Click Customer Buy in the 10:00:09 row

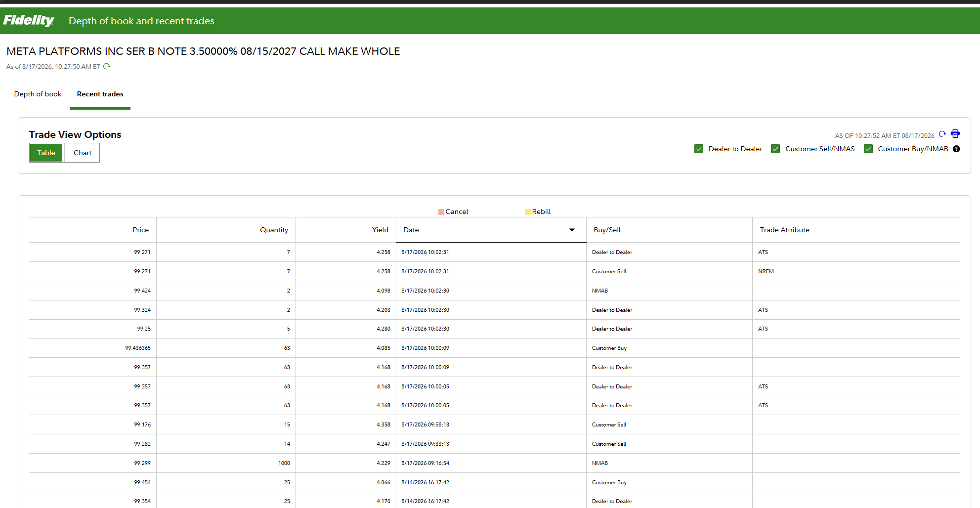tap(609, 348)
